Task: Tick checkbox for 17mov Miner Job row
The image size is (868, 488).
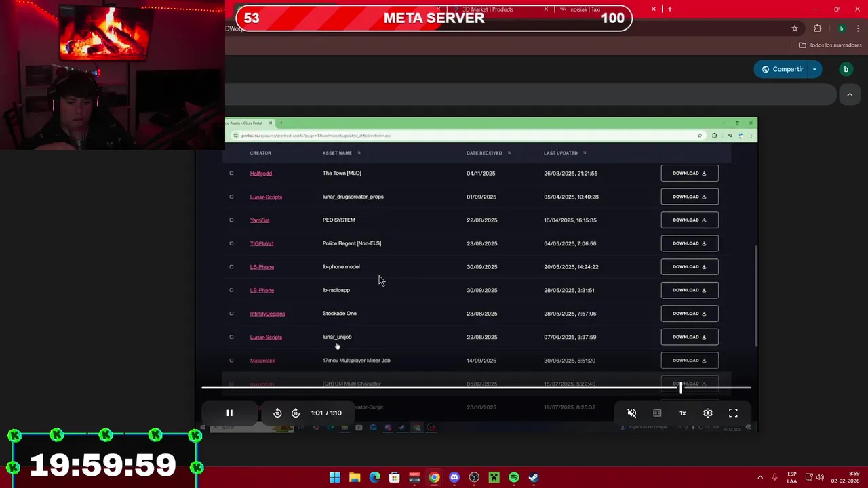Action: point(231,361)
